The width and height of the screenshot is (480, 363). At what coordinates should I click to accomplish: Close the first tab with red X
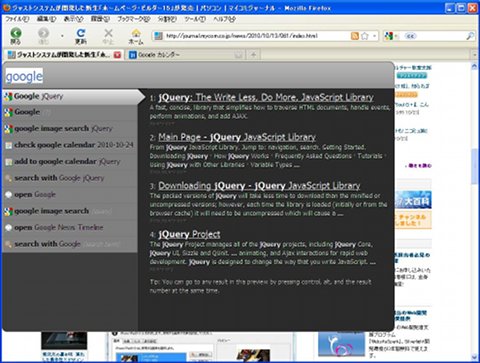click(117, 55)
